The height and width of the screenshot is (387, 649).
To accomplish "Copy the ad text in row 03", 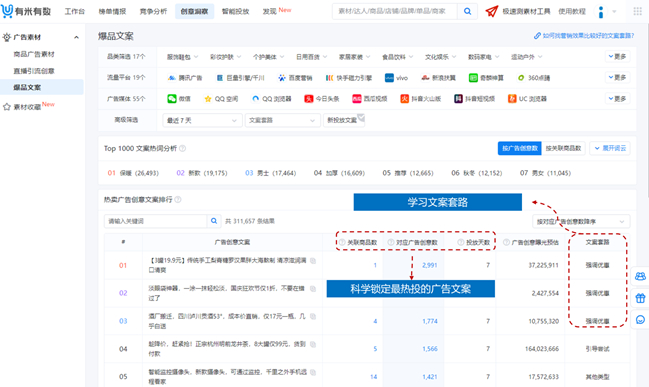I will point(313,317).
